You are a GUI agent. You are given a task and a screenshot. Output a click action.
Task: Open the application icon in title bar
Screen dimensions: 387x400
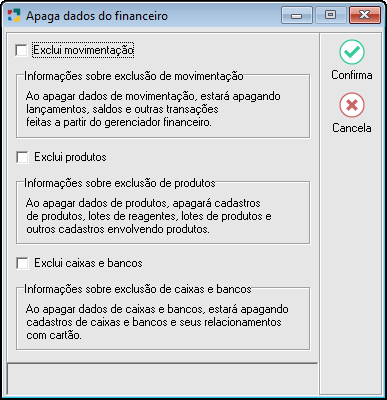coord(14,15)
